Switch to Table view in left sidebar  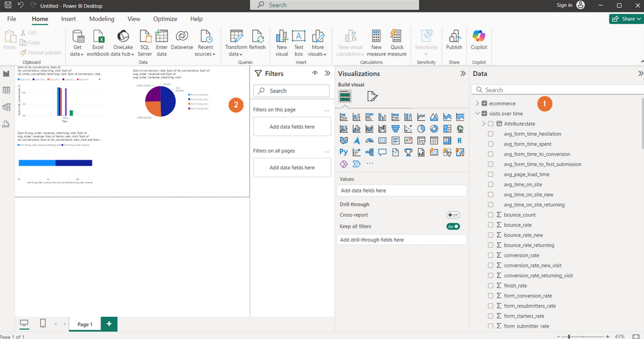6,90
